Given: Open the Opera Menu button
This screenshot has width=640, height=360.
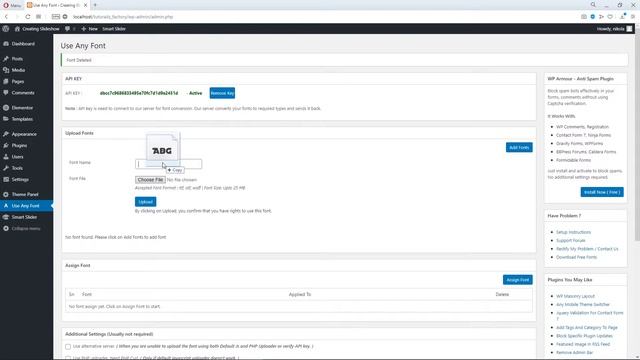Looking at the screenshot, I should (x=12, y=5).
